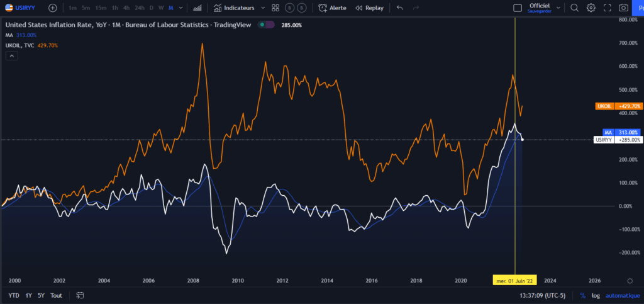Toggle log scale mode
644x304 pixels.
pyautogui.click(x=596, y=295)
